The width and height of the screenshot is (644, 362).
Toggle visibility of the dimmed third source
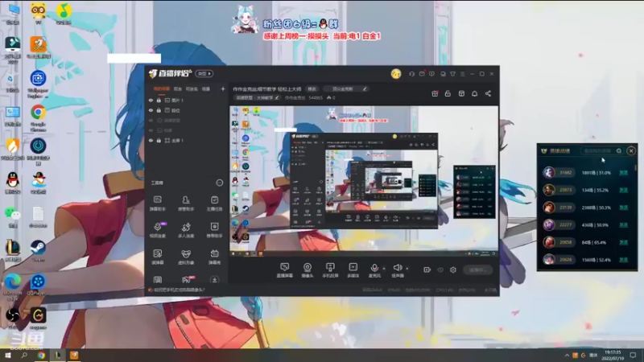click(151, 121)
